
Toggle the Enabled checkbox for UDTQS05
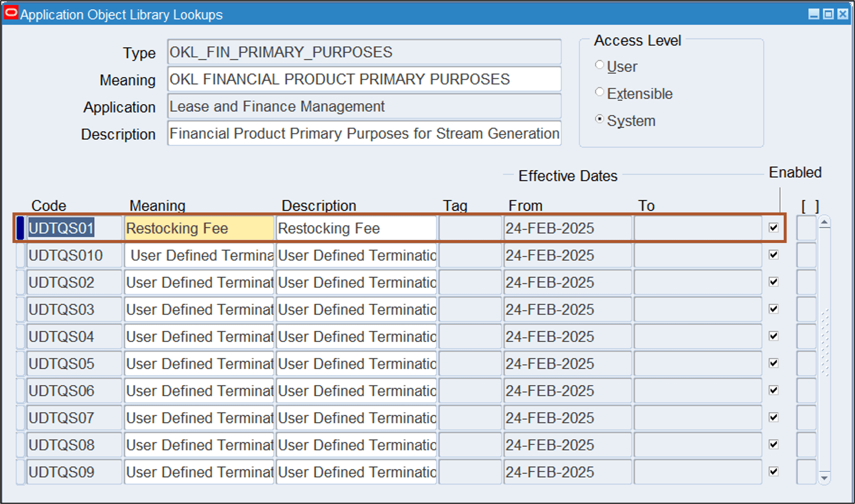774,363
